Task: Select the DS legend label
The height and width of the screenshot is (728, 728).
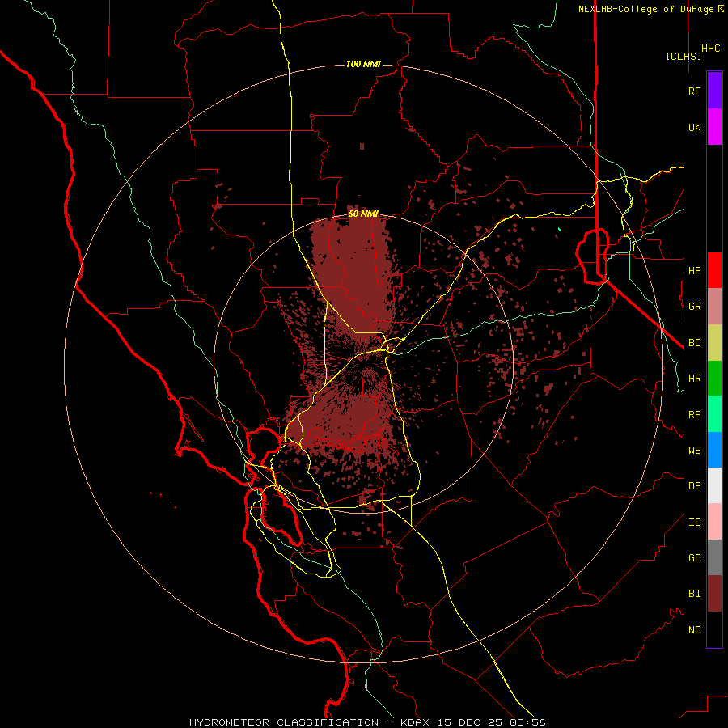Action: pyautogui.click(x=694, y=486)
